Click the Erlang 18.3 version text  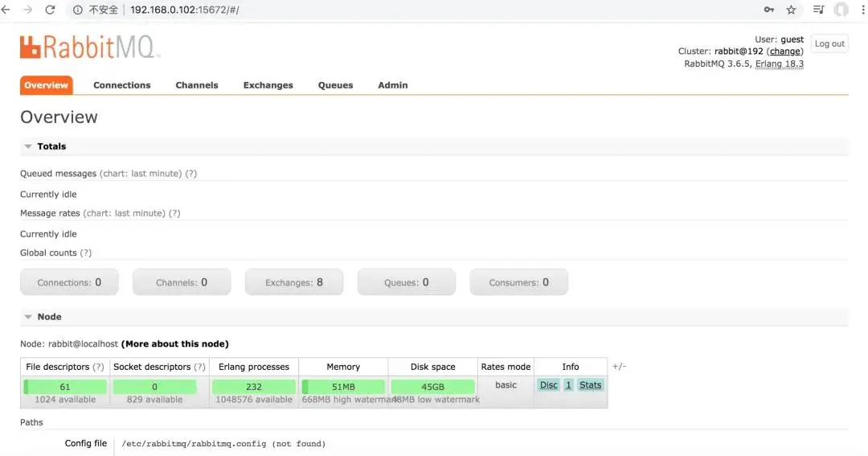pos(779,64)
